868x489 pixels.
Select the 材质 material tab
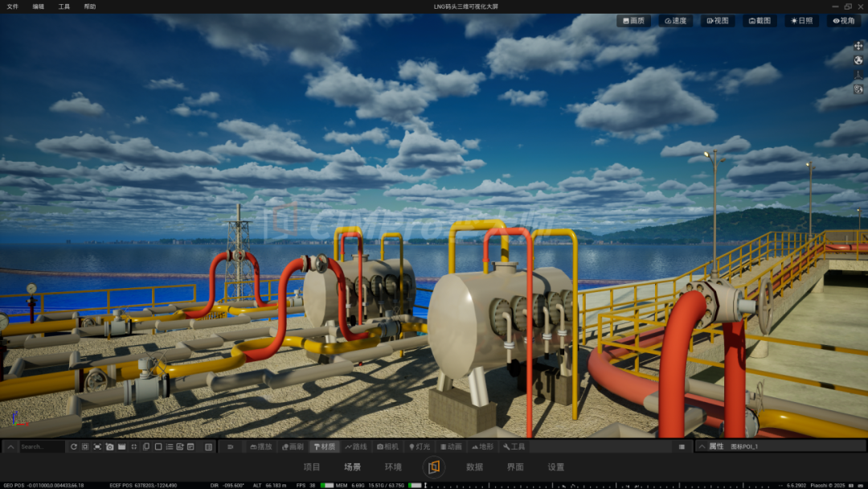[x=325, y=446]
